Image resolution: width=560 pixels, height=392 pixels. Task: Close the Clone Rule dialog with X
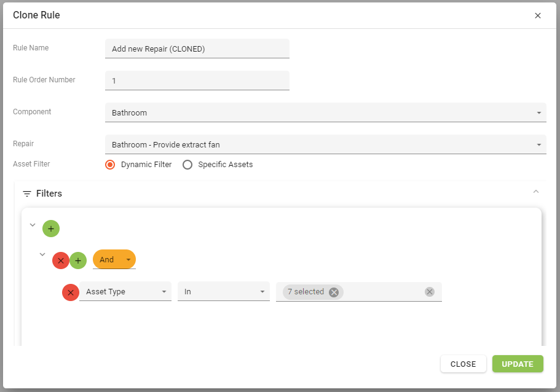(538, 15)
